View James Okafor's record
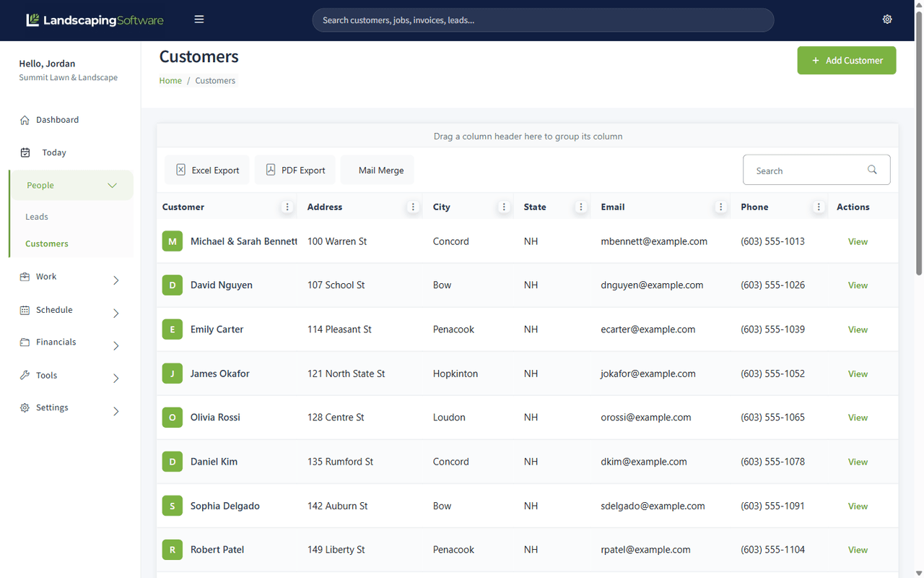The height and width of the screenshot is (578, 924). pos(858,374)
